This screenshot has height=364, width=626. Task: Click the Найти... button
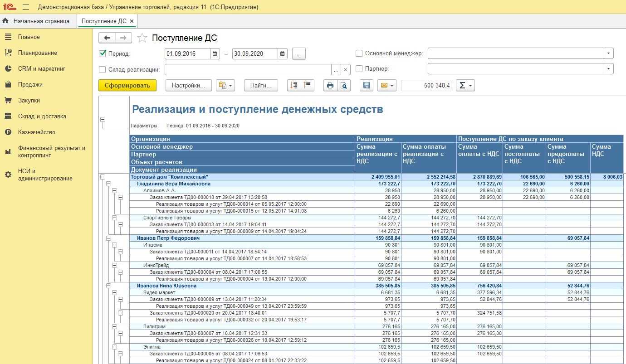click(261, 85)
